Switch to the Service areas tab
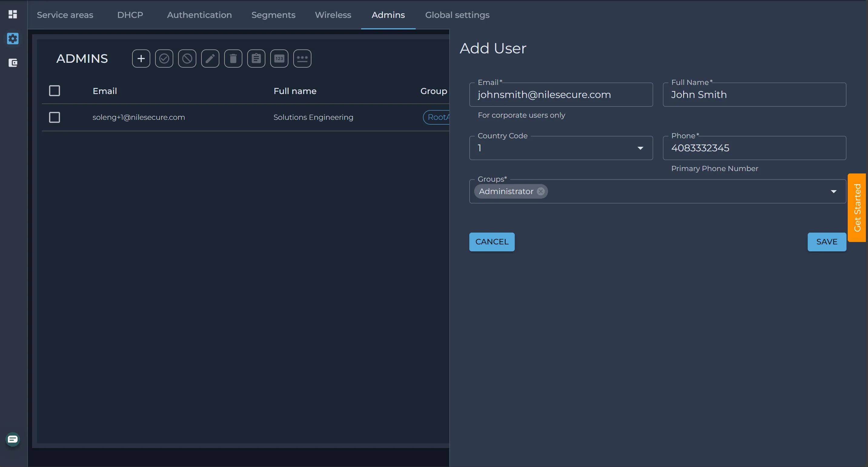The image size is (868, 467). coord(65,15)
